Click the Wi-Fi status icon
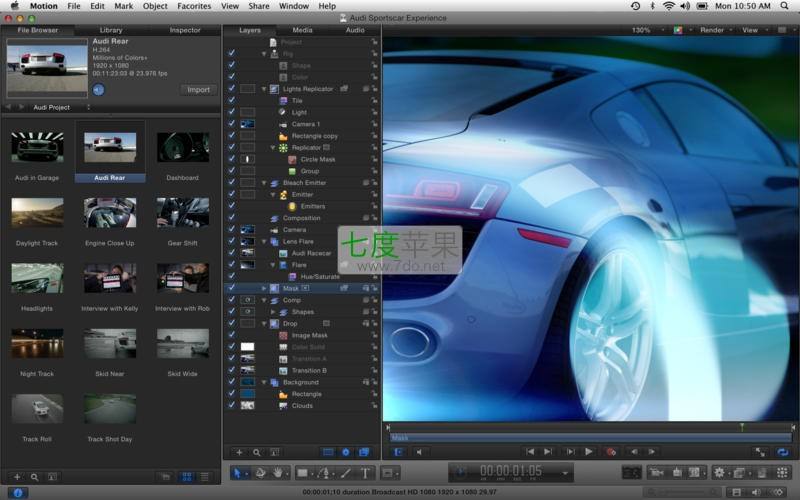The height and width of the screenshot is (500, 800). (x=668, y=6)
